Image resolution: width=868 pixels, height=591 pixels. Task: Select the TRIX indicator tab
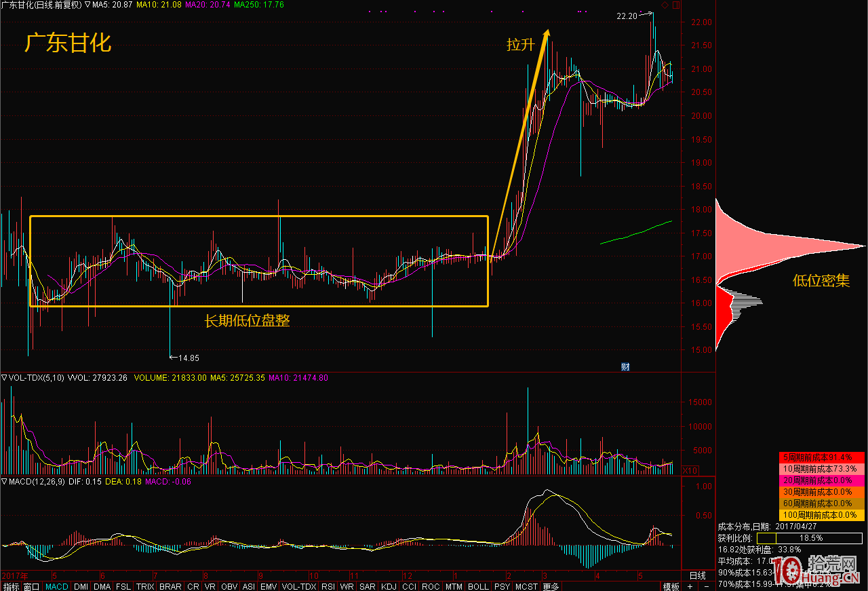click(145, 586)
